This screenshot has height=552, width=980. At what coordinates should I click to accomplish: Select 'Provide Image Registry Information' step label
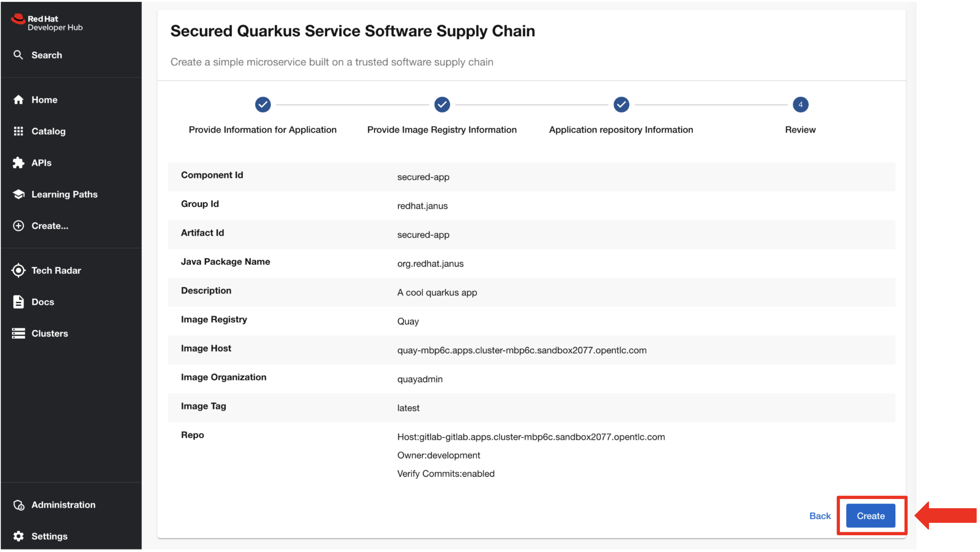point(442,130)
